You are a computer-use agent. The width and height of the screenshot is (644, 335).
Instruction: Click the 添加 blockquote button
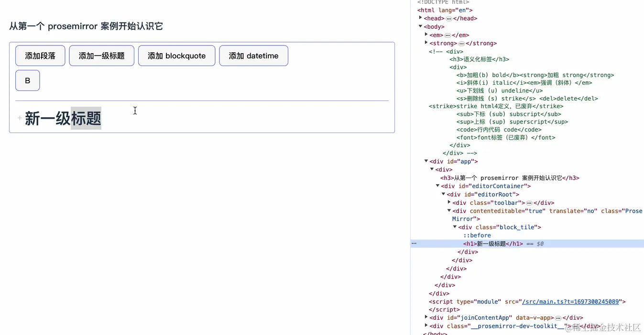click(176, 56)
